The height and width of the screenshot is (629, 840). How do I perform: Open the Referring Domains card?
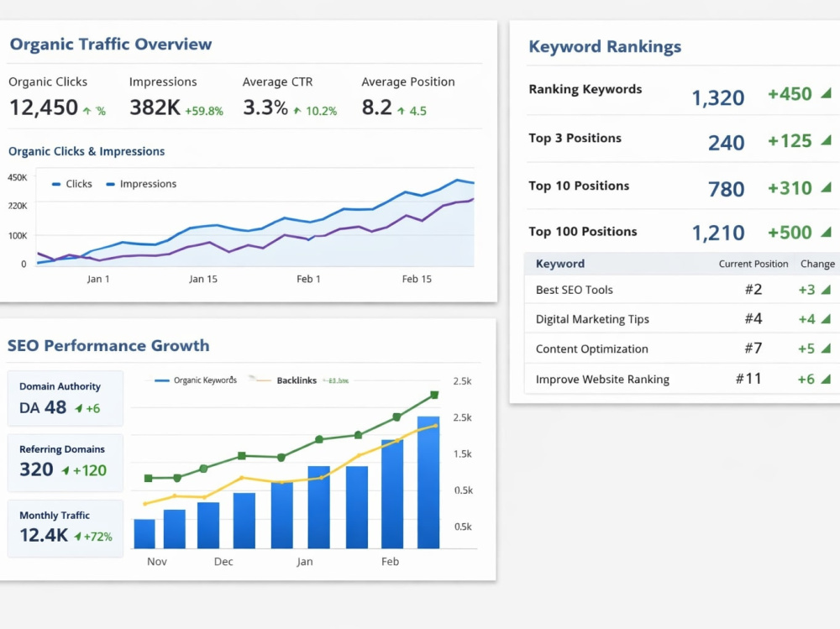click(x=66, y=463)
